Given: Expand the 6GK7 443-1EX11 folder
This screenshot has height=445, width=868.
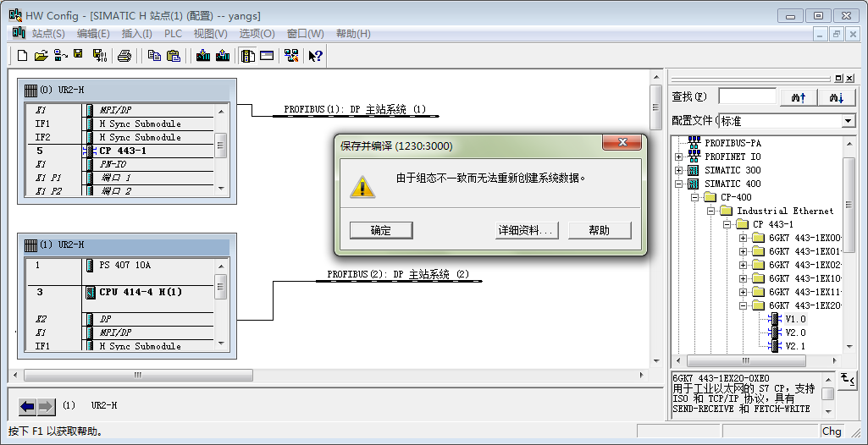Looking at the screenshot, I should coord(743,292).
